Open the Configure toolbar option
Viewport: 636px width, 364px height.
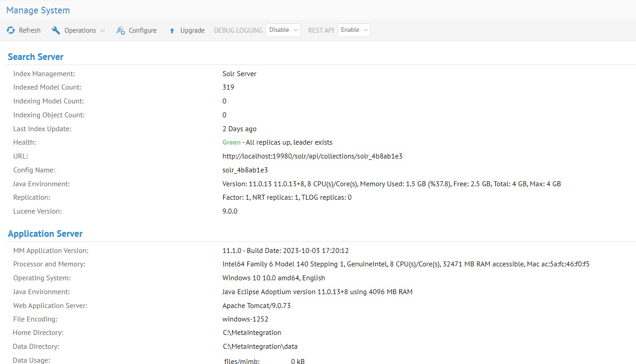[x=143, y=30]
